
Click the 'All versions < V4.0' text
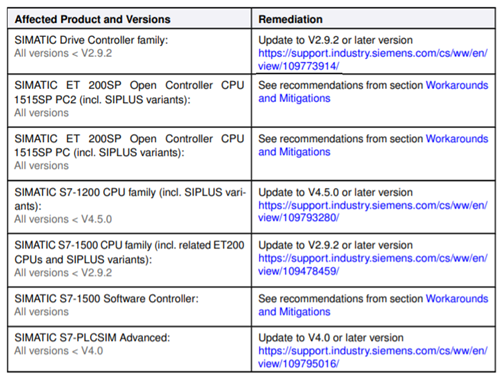tap(59, 351)
